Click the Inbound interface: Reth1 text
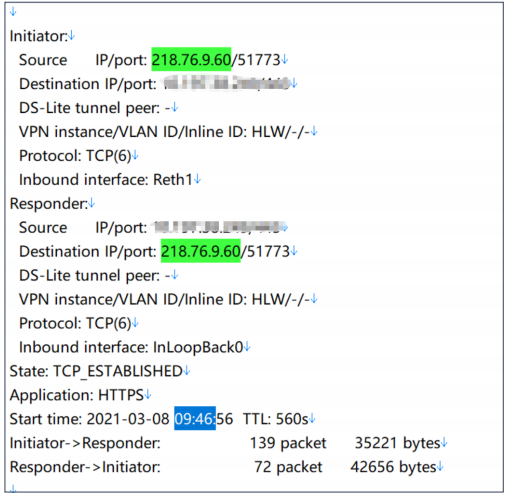509x495 pixels. click(x=106, y=180)
